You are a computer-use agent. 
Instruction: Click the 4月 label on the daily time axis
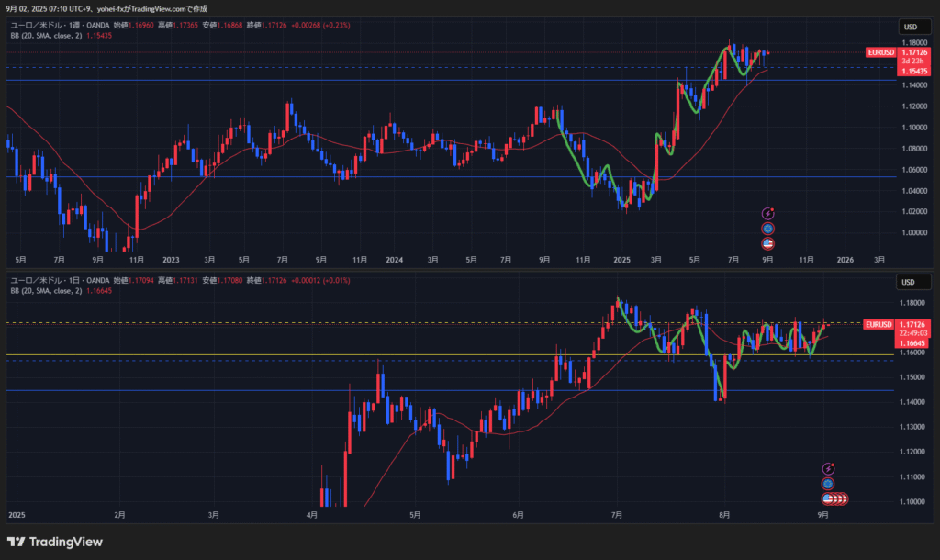(312, 515)
